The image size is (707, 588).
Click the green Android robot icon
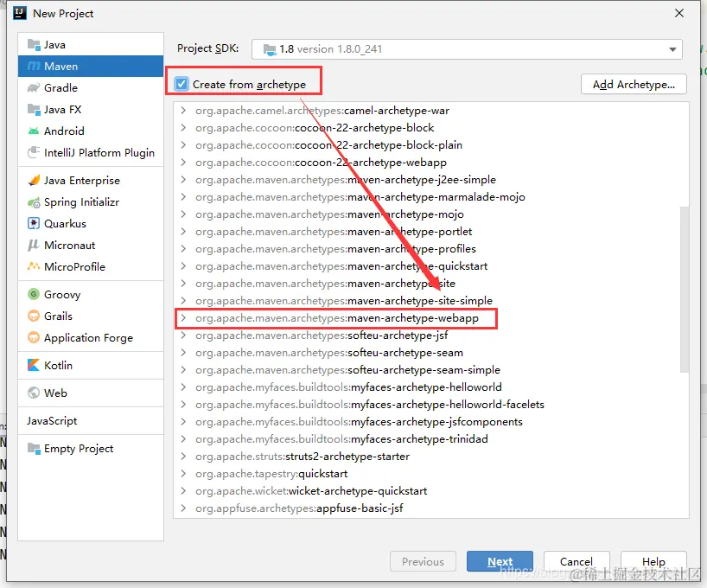(34, 131)
